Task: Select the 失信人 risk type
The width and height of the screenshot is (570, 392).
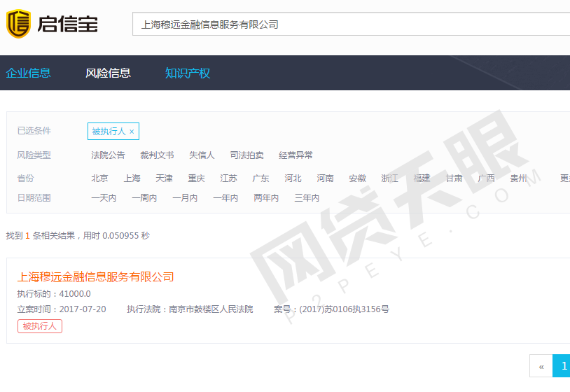Action: coord(202,155)
